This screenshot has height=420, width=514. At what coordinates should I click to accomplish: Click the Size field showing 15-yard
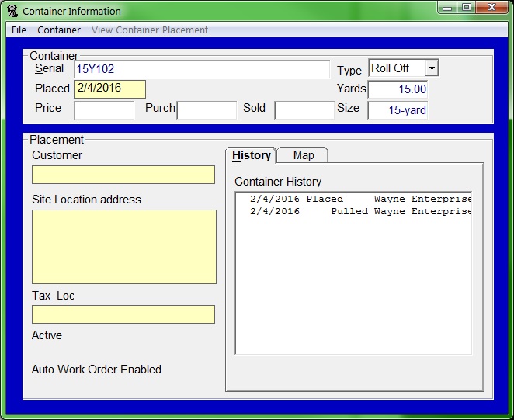[x=398, y=109]
